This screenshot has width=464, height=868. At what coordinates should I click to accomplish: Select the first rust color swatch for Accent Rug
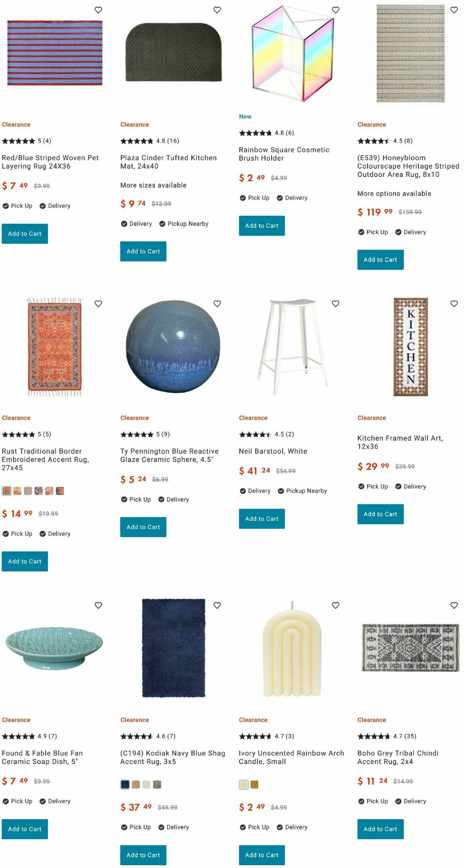[x=7, y=491]
